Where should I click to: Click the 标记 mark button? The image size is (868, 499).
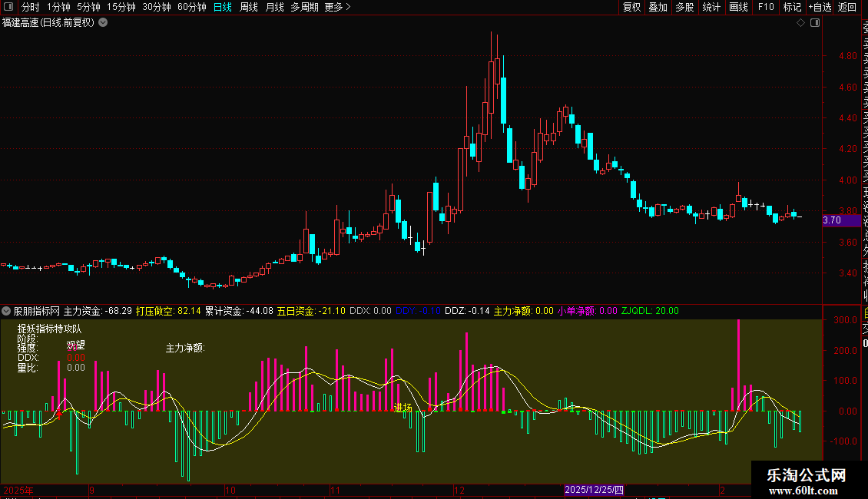click(x=792, y=7)
